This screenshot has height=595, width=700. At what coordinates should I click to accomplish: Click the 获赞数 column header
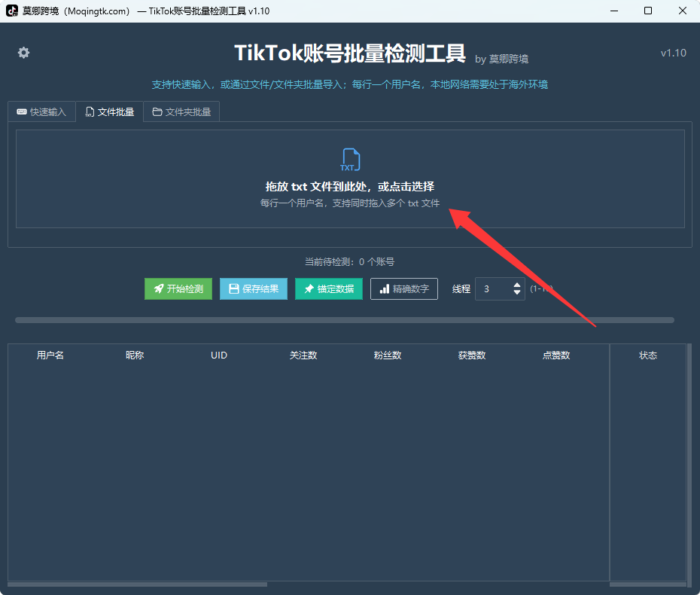point(472,355)
